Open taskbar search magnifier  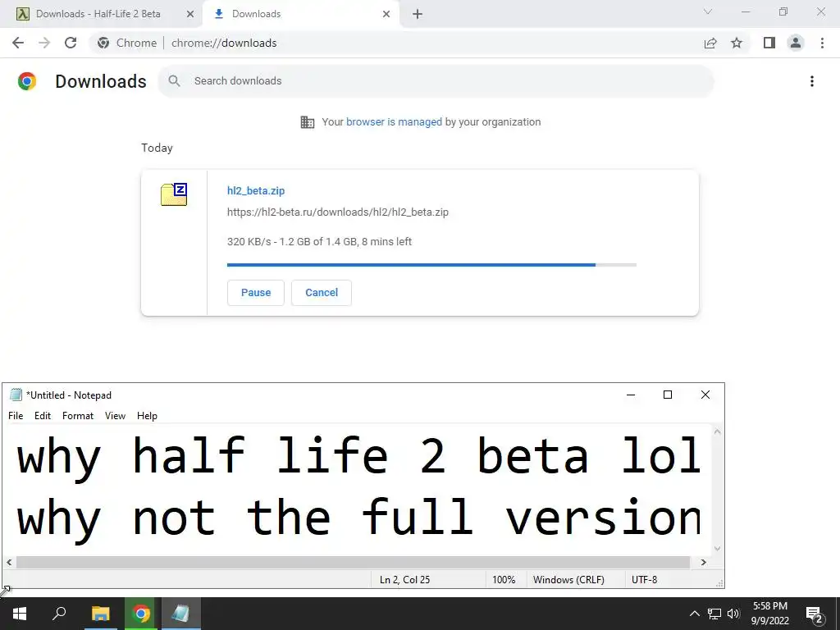(x=59, y=614)
